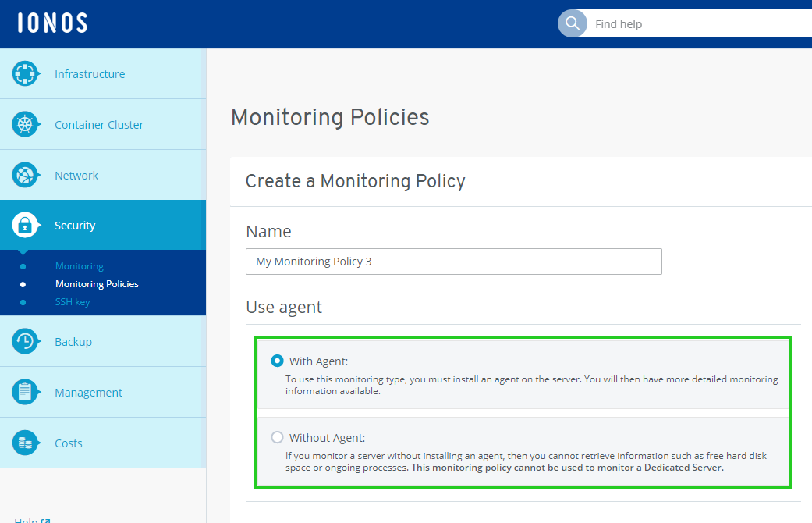Click the policy Name input field
Screen dimensions: 812x523
point(453,261)
